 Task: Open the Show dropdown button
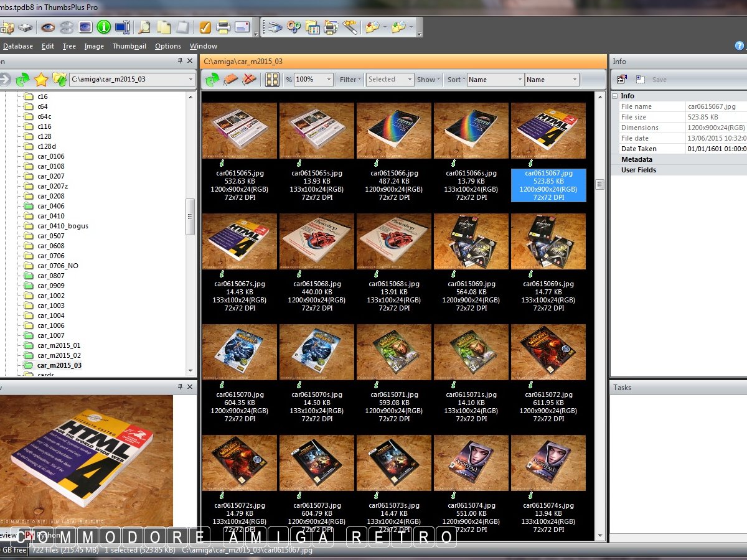coord(428,80)
